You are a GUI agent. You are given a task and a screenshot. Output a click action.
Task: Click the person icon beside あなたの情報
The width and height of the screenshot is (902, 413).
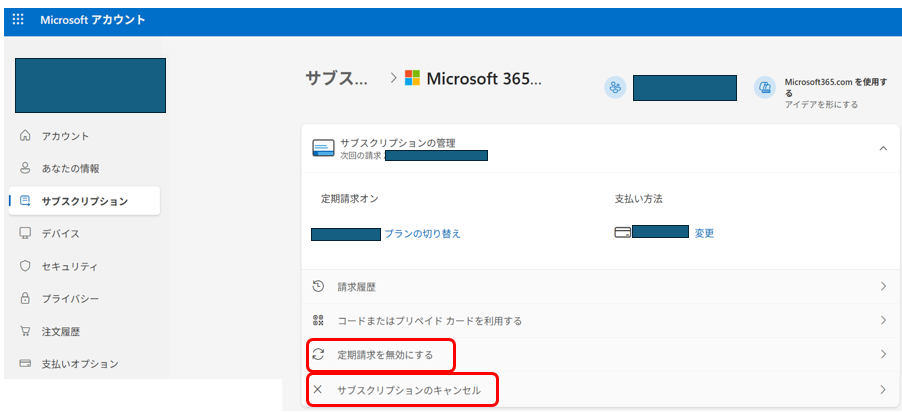25,168
